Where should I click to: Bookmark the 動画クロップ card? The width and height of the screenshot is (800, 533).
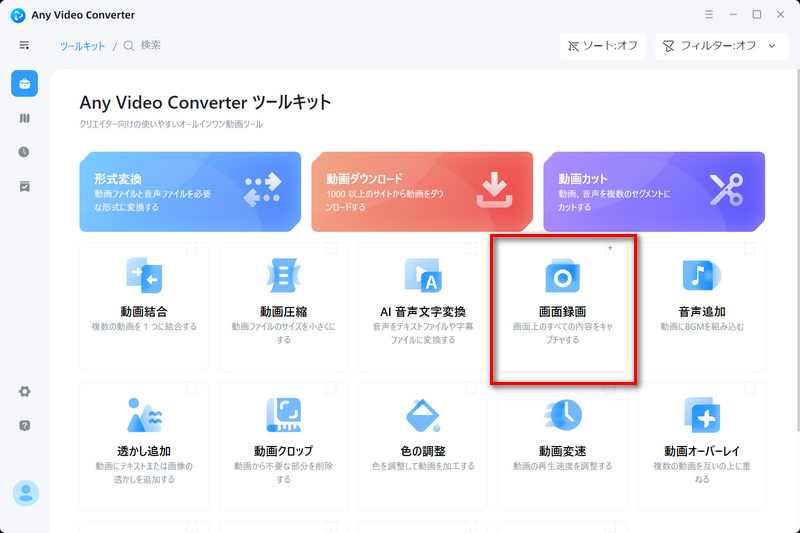331,389
